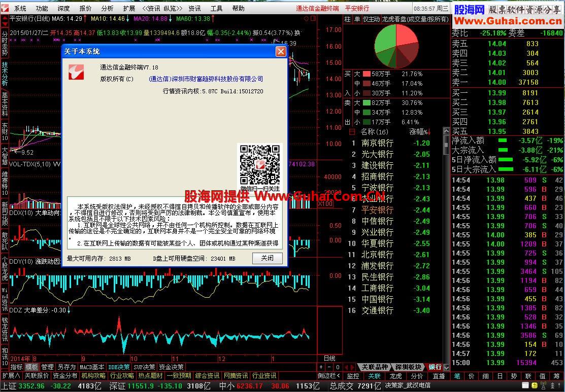Click the dark red swatch for 买入 中 46万手
The height and width of the screenshot is (392, 565).
367,84
